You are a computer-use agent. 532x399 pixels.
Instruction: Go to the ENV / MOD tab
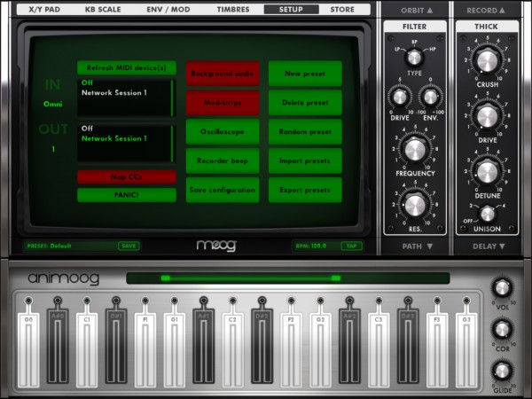tap(168, 9)
